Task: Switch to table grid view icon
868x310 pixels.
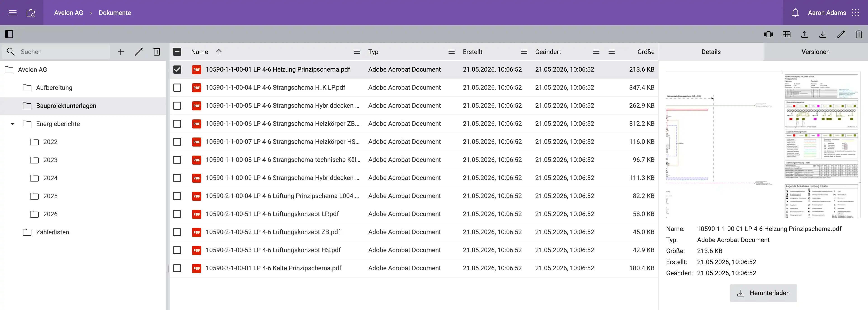Action: [786, 34]
